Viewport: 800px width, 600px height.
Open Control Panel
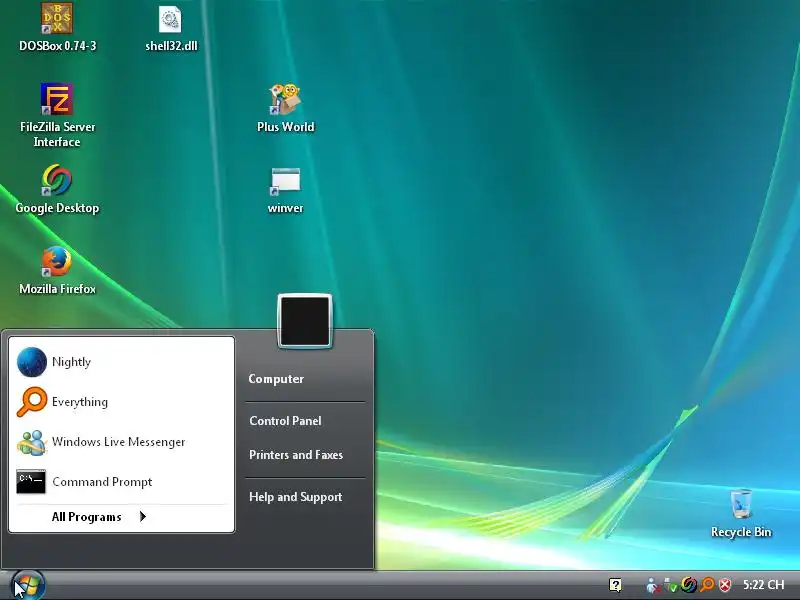(x=285, y=421)
